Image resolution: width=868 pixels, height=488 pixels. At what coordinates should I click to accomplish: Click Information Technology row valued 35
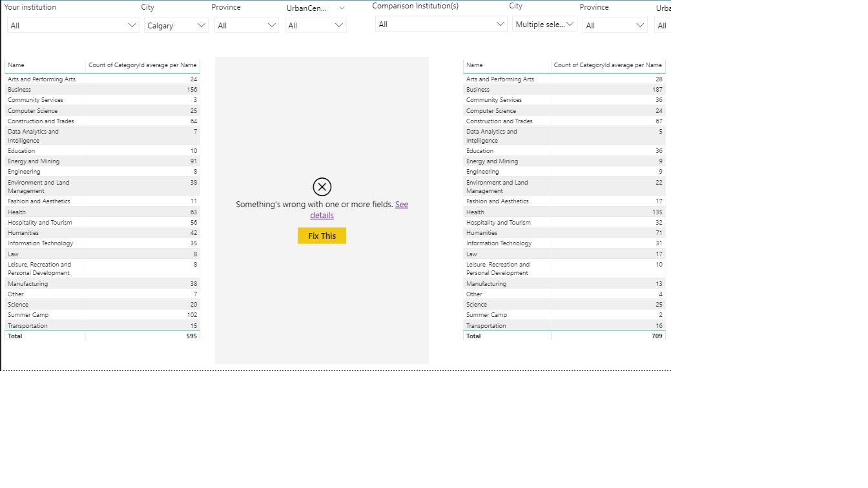pyautogui.click(x=103, y=243)
